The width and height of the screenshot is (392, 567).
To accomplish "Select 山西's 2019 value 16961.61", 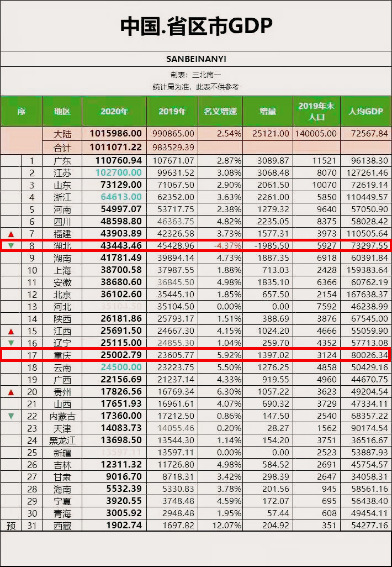I will tap(176, 404).
